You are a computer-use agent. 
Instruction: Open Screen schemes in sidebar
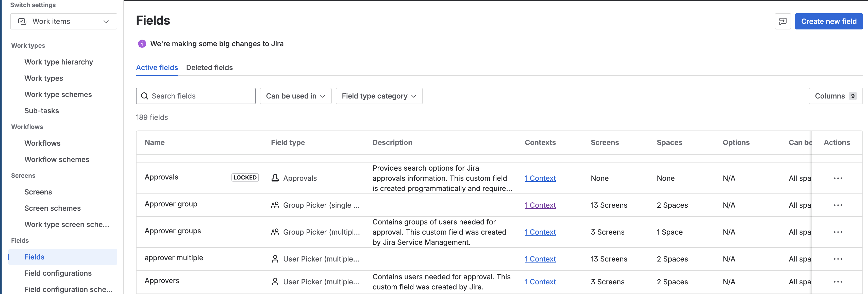coord(53,208)
